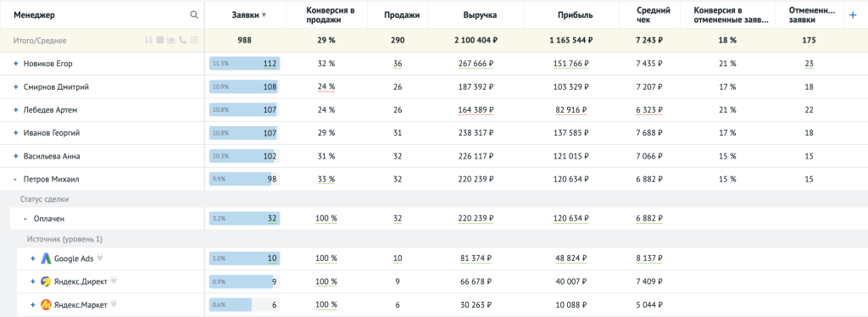
Task: Click the Средний чек column header
Action: point(654,15)
